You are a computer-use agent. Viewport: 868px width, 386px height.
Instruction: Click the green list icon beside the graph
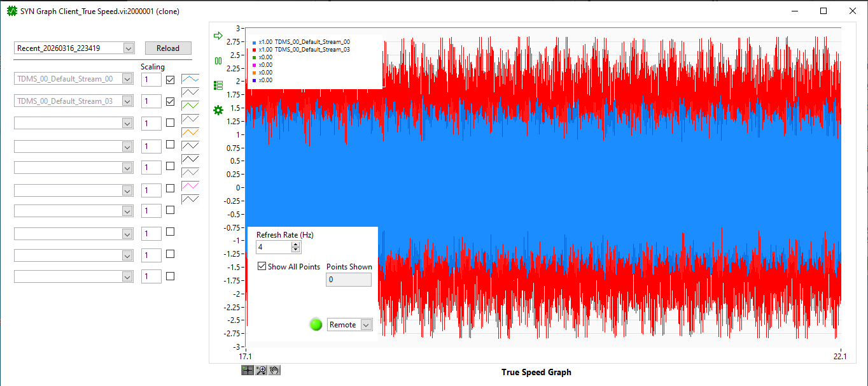[x=218, y=85]
